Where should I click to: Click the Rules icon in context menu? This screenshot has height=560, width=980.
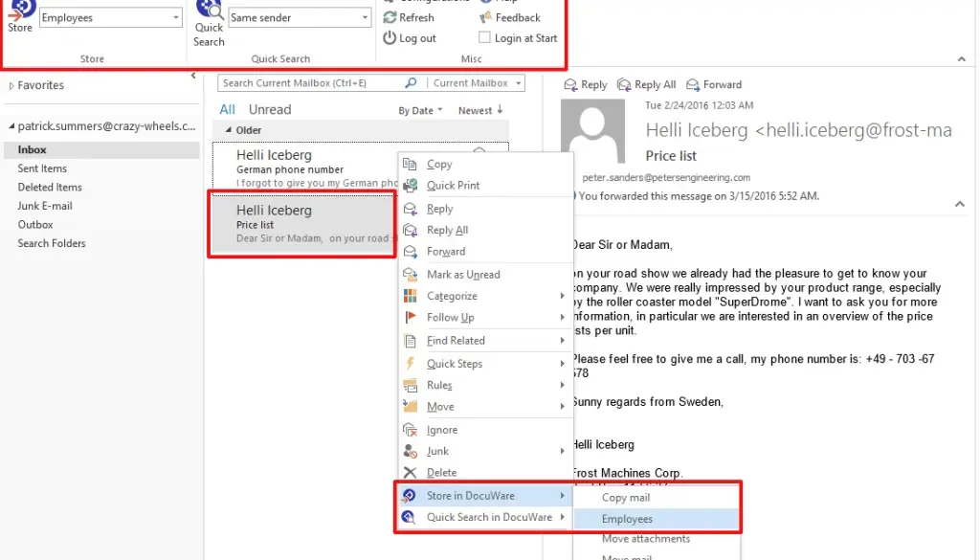click(410, 385)
